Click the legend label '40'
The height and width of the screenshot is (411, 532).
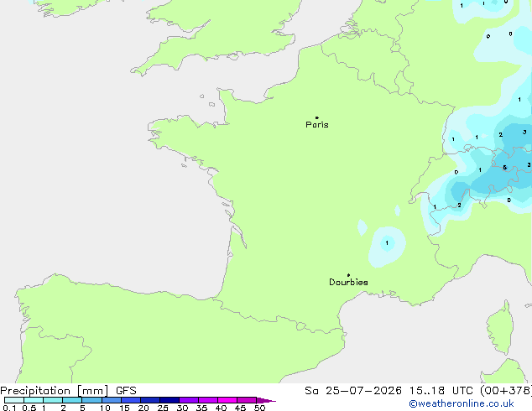221,408
